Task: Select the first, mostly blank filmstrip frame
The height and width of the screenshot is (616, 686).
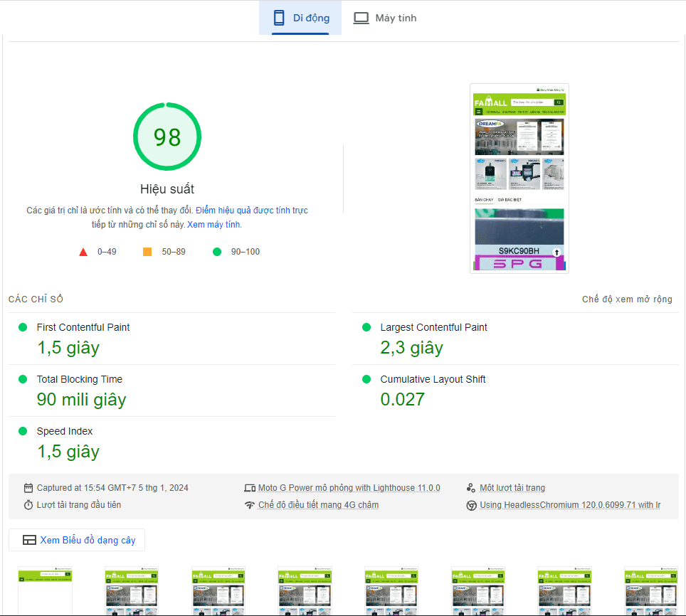Action: point(45,590)
